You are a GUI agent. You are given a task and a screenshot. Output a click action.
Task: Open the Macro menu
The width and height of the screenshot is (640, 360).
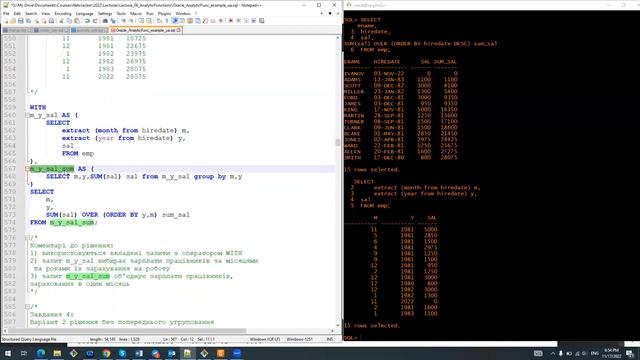136,13
